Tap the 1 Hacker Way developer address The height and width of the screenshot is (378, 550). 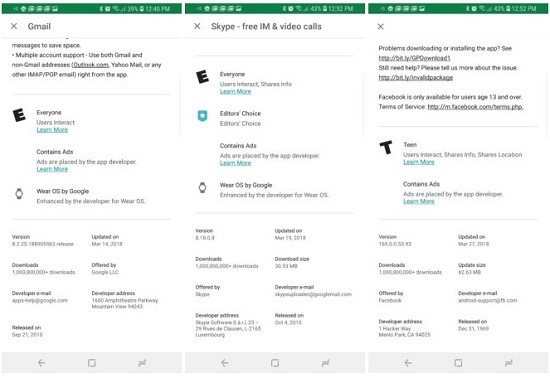coord(404,331)
